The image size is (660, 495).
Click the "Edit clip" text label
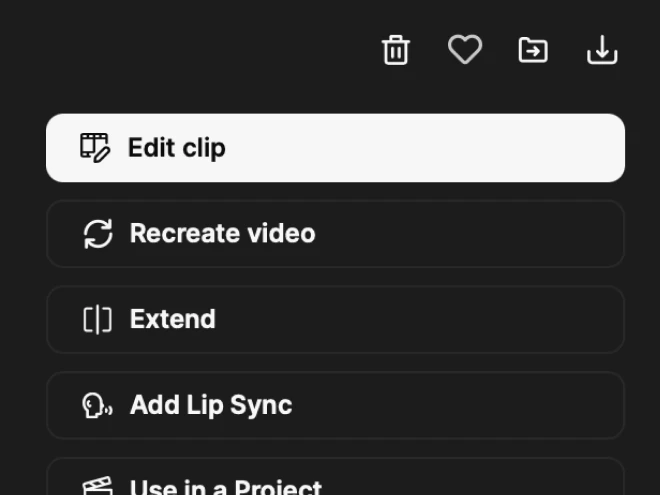[x=177, y=148]
